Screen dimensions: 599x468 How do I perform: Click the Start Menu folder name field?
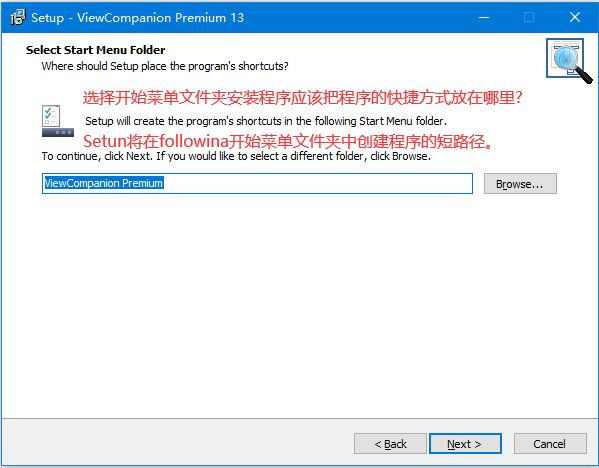(257, 183)
